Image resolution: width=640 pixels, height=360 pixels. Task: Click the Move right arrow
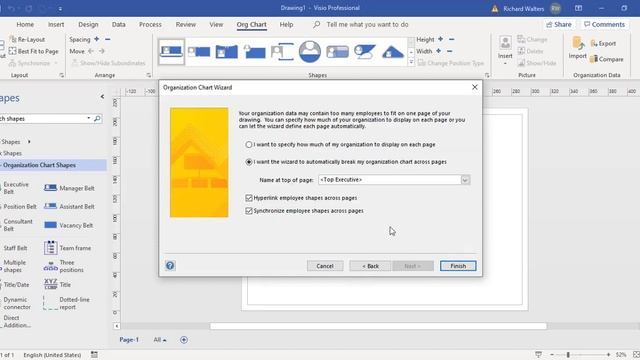tap(102, 51)
